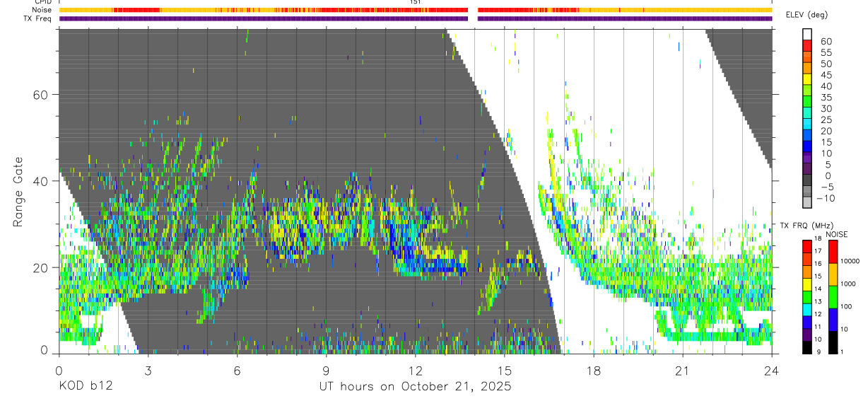This screenshot has width=868, height=401.
Task: Click the time axis tick label "21"
Action: point(682,370)
